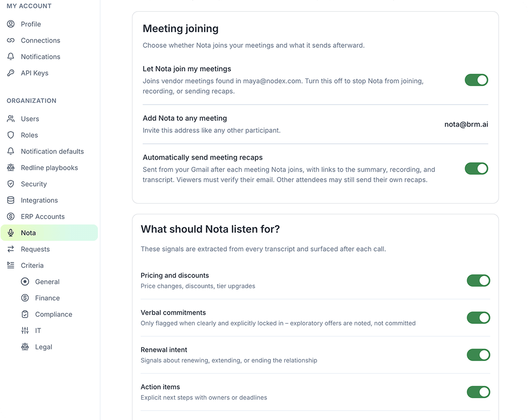Click the Compliance clipboard icon
Image resolution: width=528 pixels, height=420 pixels.
[x=25, y=315]
